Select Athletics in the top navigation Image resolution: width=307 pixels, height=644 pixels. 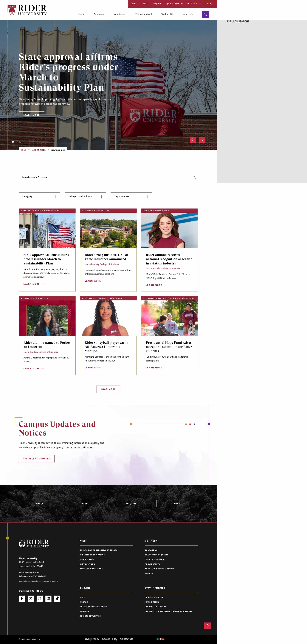coord(188,14)
